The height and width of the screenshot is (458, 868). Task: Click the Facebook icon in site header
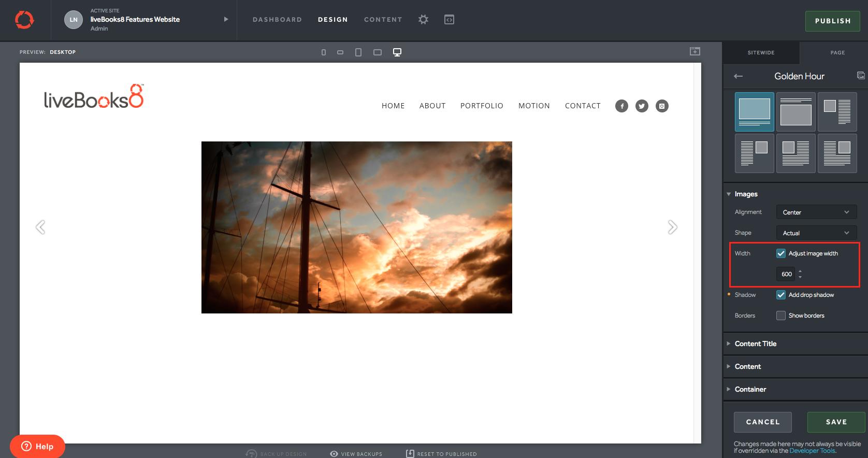[621, 106]
